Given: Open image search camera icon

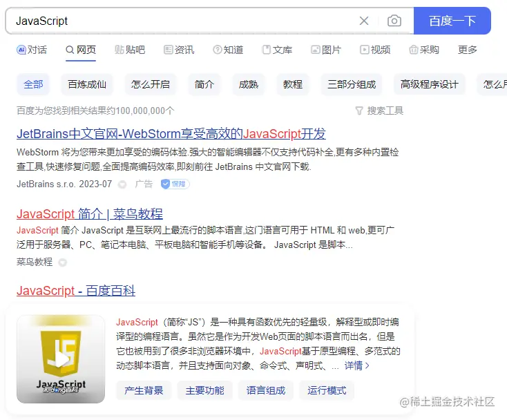Looking at the screenshot, I should pos(394,21).
